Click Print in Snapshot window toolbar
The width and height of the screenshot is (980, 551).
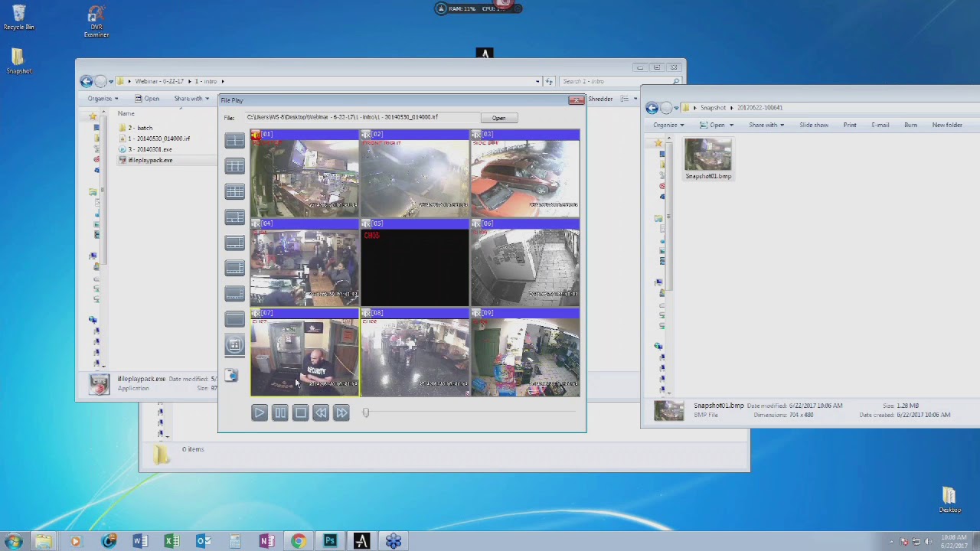point(850,125)
